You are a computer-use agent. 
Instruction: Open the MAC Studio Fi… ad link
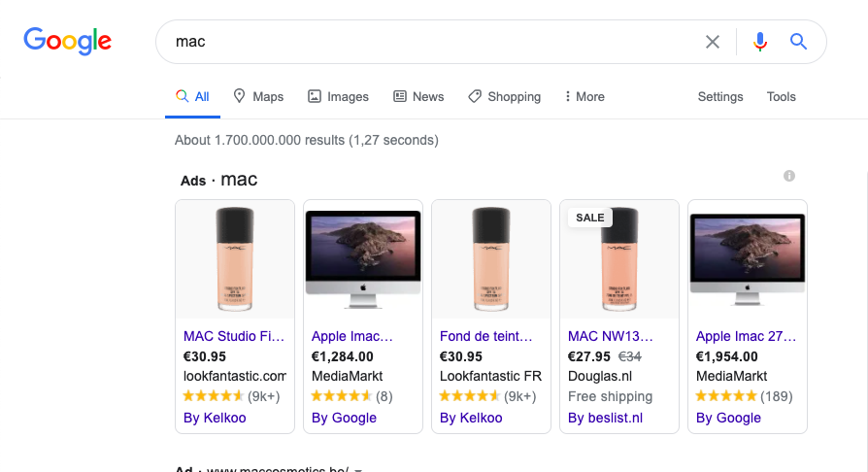point(234,336)
